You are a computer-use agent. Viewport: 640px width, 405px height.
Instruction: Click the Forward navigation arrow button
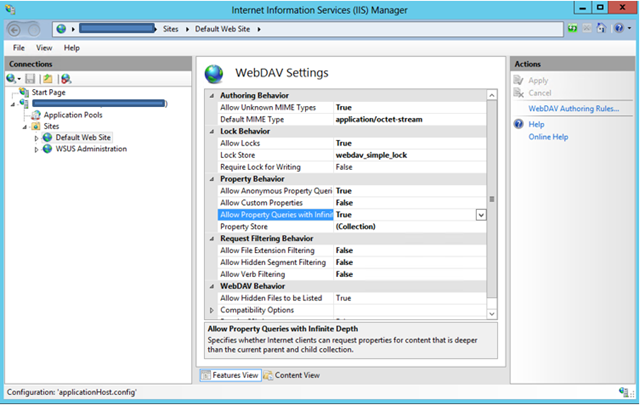pyautogui.click(x=34, y=30)
